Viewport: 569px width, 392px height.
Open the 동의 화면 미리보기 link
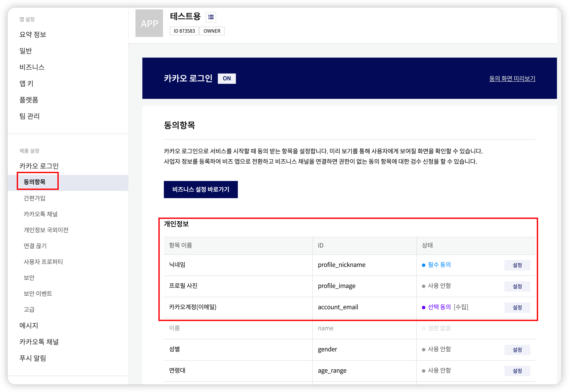512,78
